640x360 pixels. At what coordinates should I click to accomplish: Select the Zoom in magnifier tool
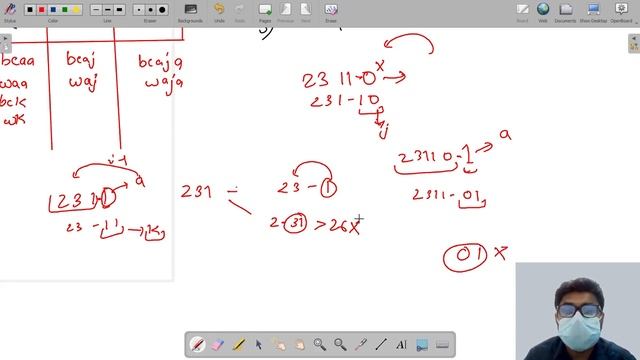pyautogui.click(x=320, y=345)
